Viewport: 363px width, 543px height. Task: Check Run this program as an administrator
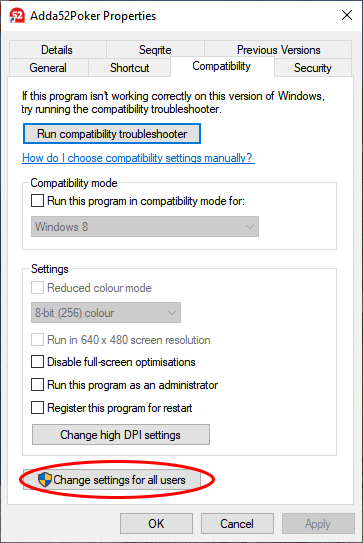point(37,384)
